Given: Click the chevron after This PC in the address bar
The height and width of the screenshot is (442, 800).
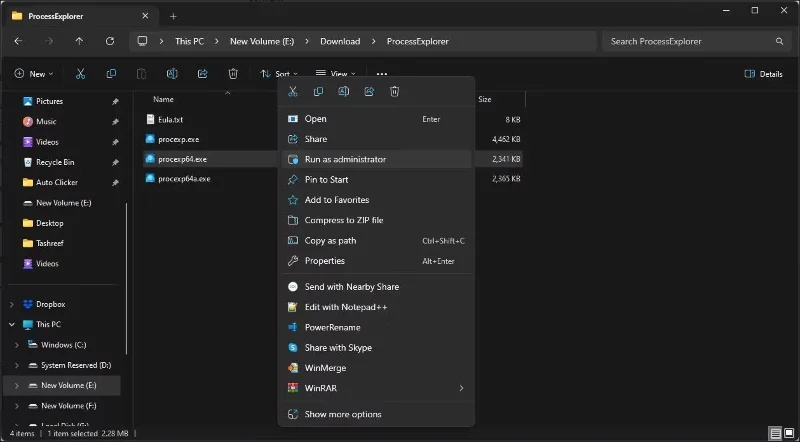Looking at the screenshot, I should coord(217,41).
